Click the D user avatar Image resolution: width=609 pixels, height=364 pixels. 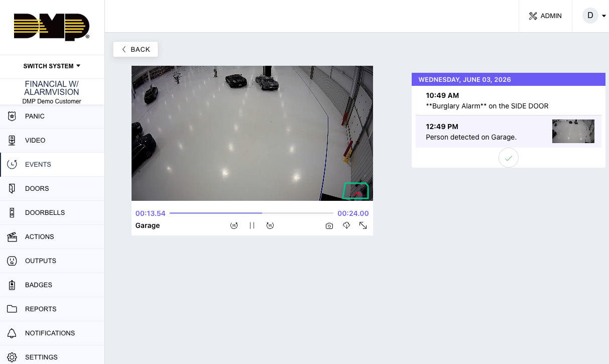pos(590,16)
